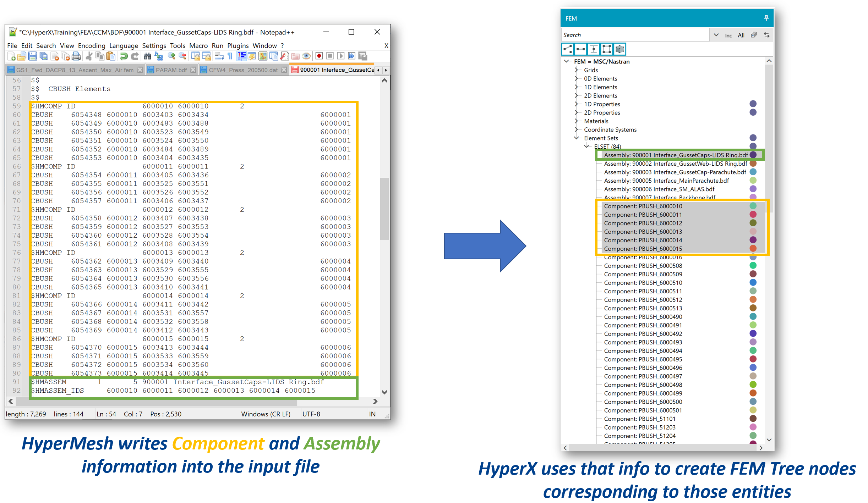Start recording a macro
The image size is (868, 503).
(319, 56)
